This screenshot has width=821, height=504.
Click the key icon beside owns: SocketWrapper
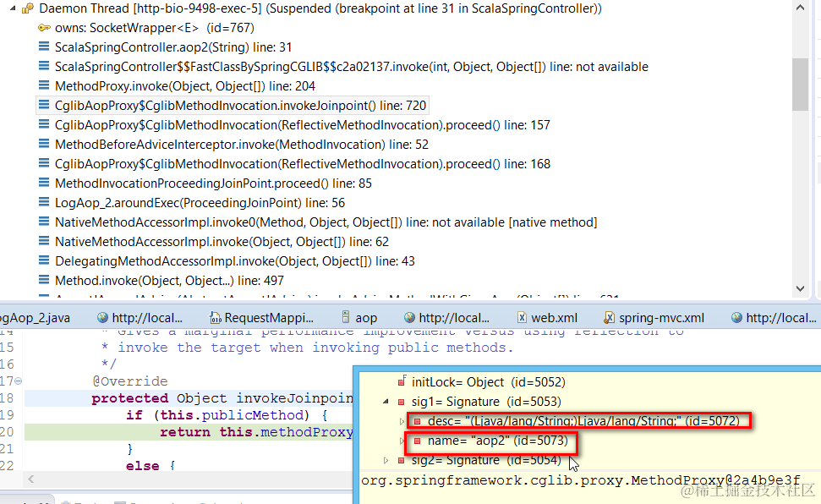point(44,28)
